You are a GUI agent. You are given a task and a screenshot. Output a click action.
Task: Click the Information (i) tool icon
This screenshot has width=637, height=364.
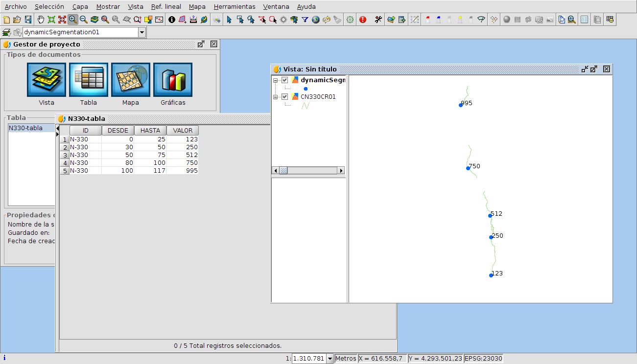[172, 20]
